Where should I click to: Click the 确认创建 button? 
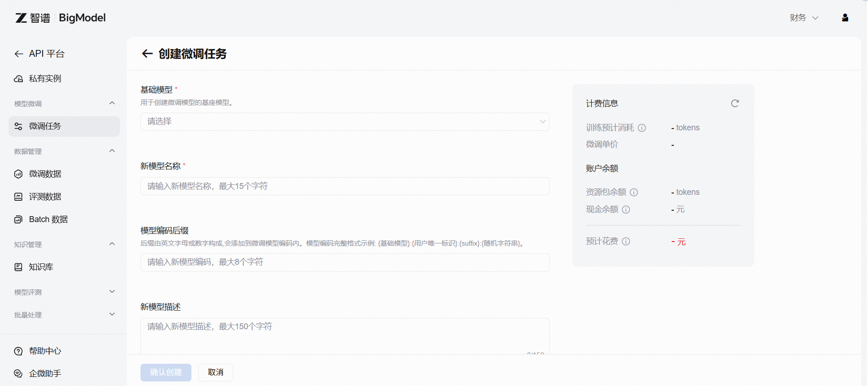[166, 372]
